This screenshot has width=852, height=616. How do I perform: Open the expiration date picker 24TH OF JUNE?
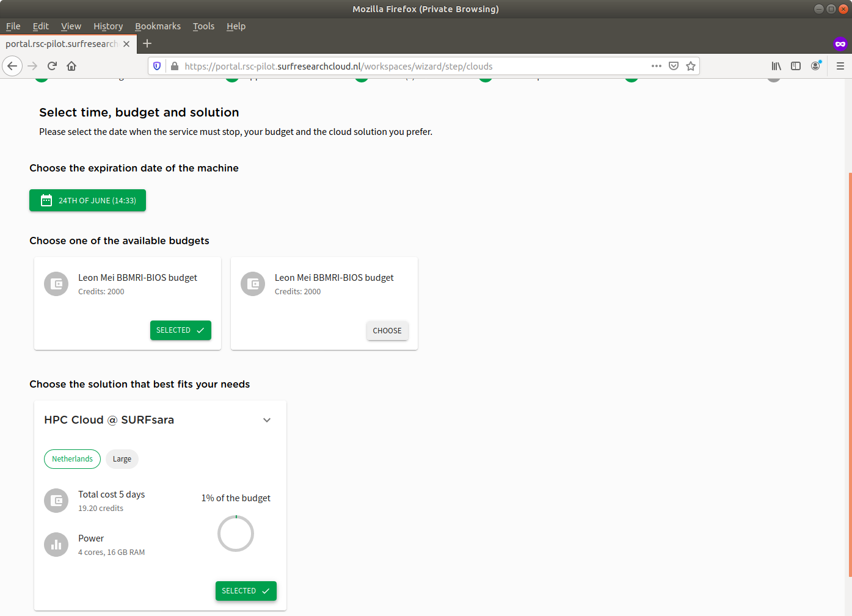[x=87, y=200]
